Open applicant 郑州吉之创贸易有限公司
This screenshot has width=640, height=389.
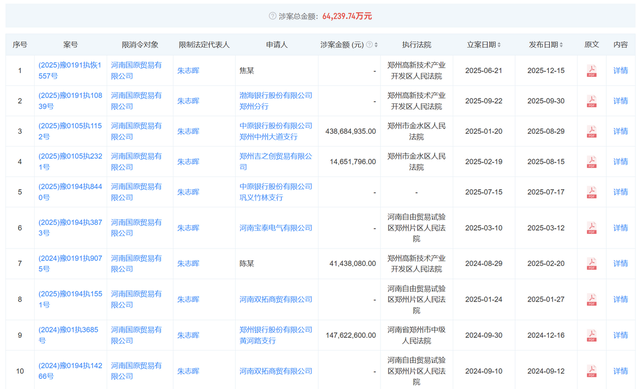coord(276,162)
